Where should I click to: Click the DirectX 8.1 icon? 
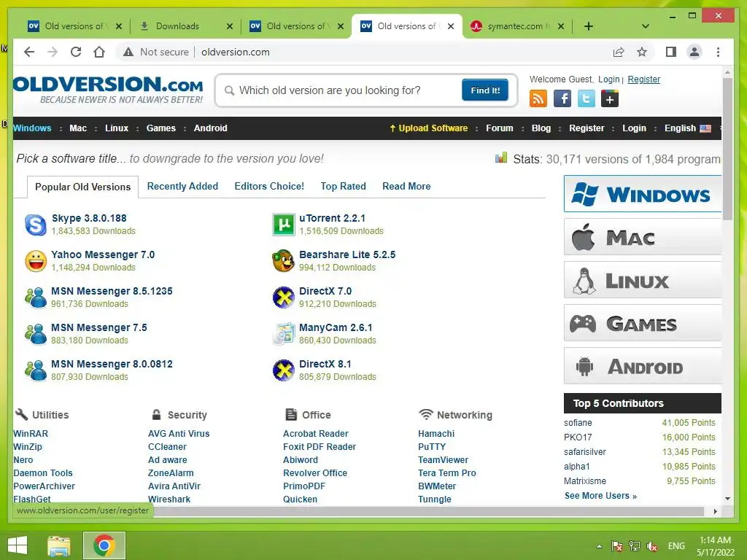(284, 370)
